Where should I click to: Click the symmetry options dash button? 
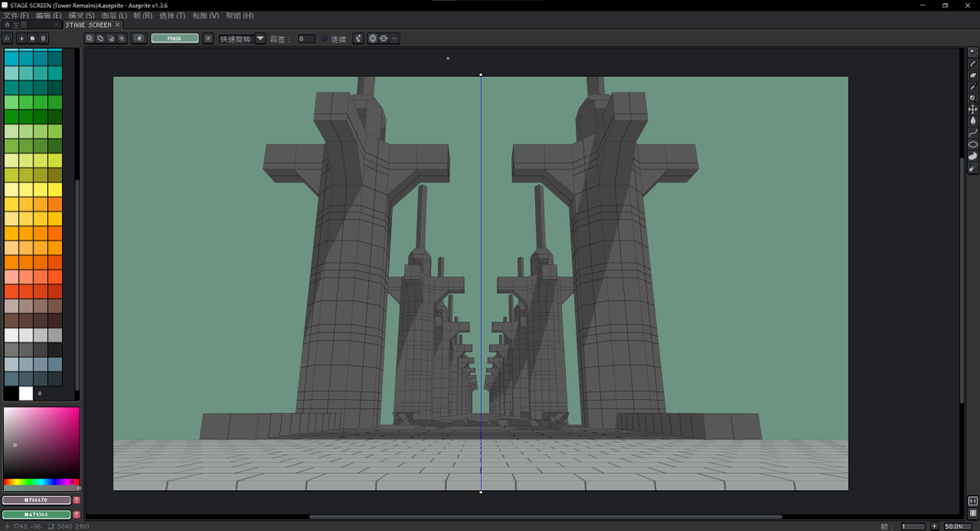coord(394,38)
